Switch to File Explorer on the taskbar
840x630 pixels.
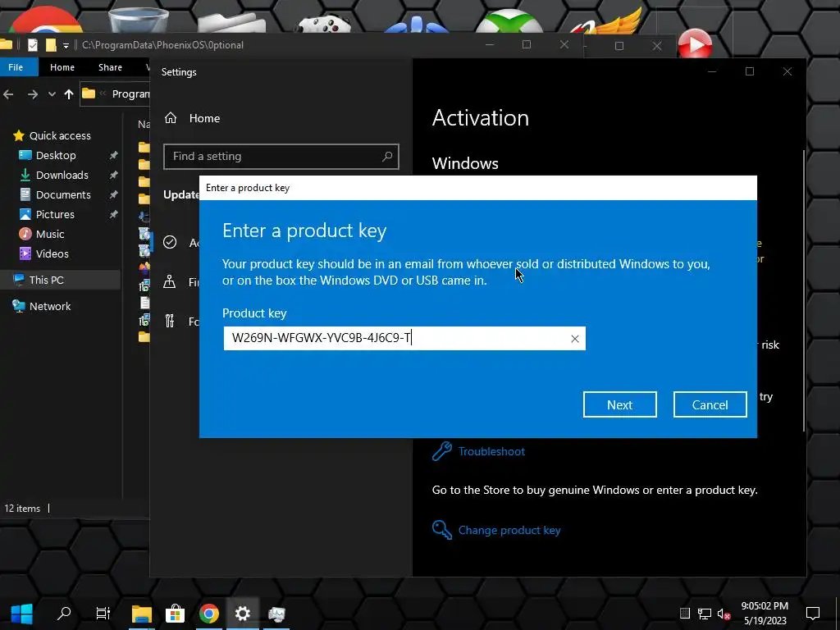click(x=142, y=614)
